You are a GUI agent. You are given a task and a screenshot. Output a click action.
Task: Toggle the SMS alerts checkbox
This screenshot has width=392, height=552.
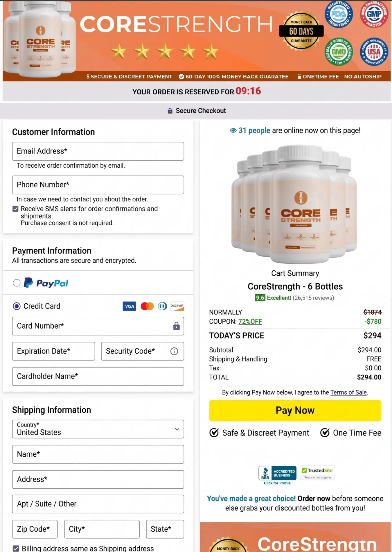[x=16, y=209]
